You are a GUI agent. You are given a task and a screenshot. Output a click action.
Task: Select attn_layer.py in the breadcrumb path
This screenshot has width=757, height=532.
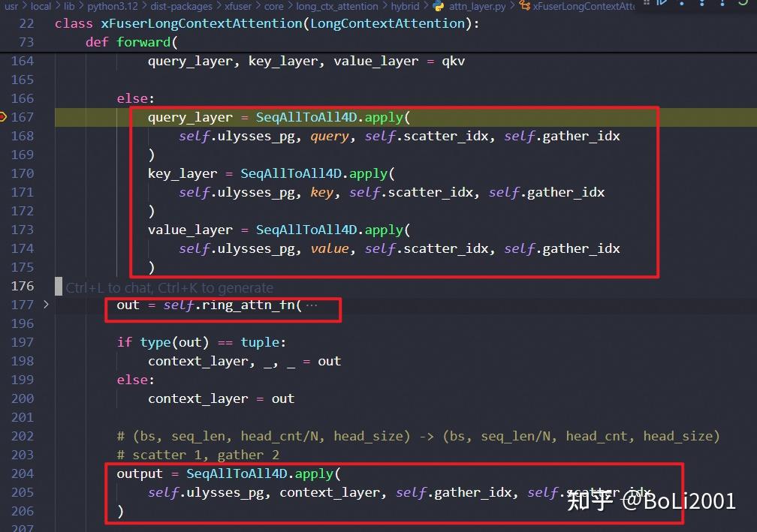coord(477,7)
